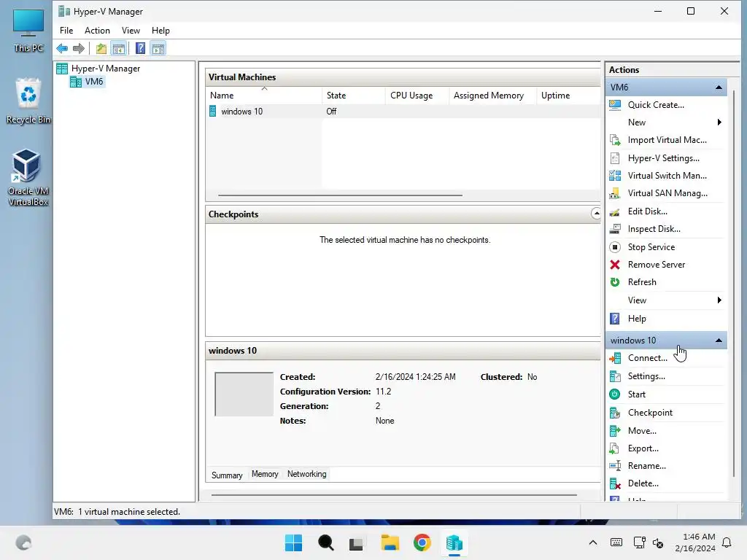
Task: Click the Help entry under VM6 actions
Action: coord(636,319)
